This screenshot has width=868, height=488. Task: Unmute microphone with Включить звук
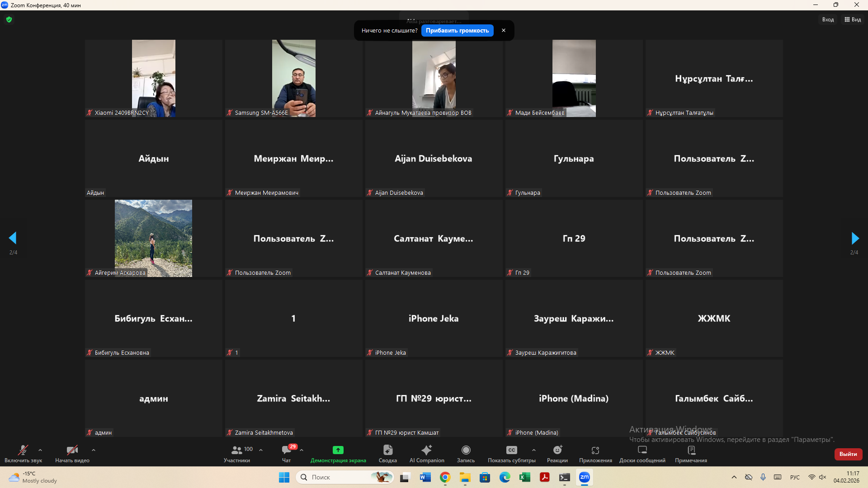click(23, 450)
